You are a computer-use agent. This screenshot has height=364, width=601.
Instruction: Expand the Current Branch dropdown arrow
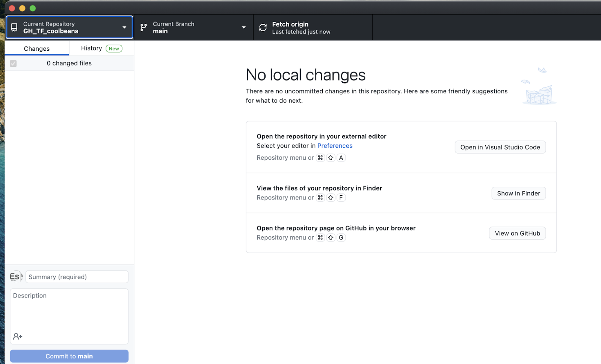(x=244, y=27)
